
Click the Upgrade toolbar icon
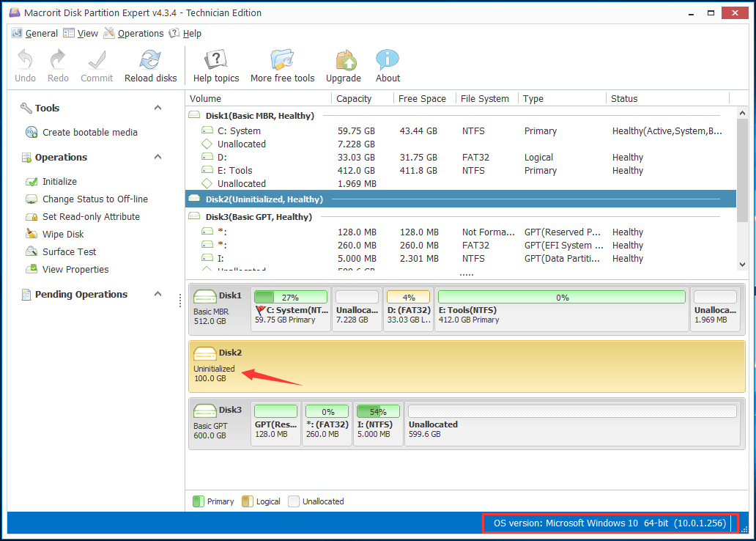click(346, 60)
